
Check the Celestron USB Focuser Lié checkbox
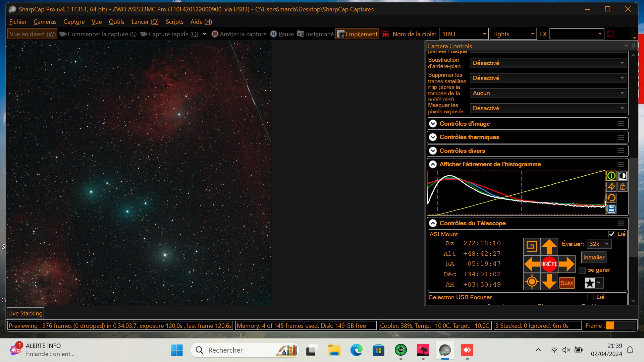pos(590,297)
